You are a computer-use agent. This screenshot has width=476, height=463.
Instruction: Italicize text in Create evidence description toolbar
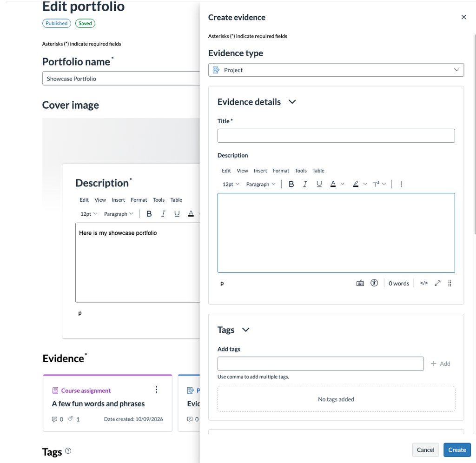point(305,184)
